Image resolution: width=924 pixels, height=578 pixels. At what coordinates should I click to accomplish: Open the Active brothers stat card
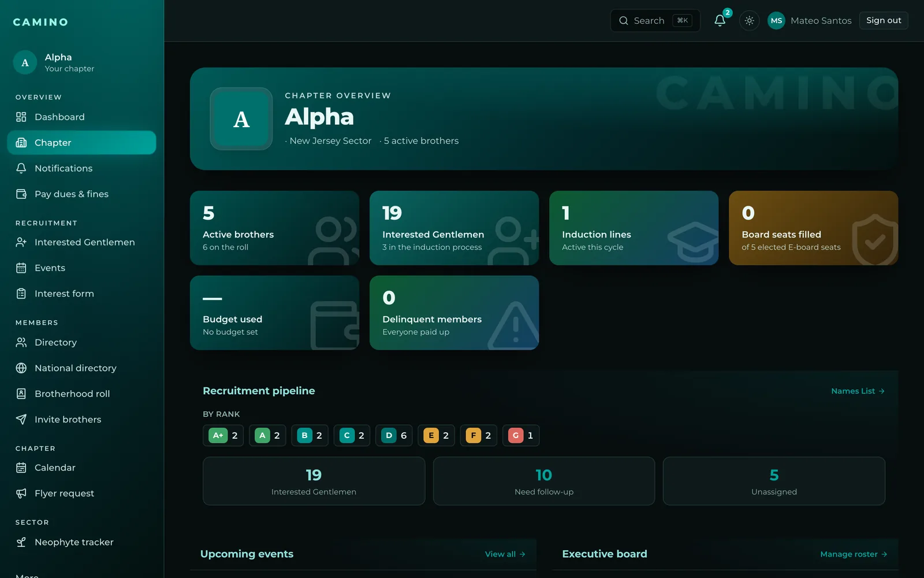coord(274,228)
